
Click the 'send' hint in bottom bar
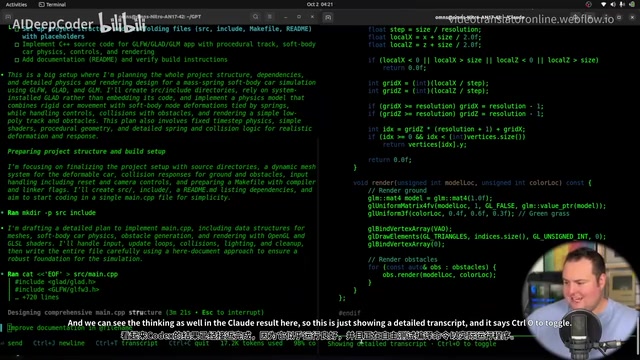(x=15, y=343)
